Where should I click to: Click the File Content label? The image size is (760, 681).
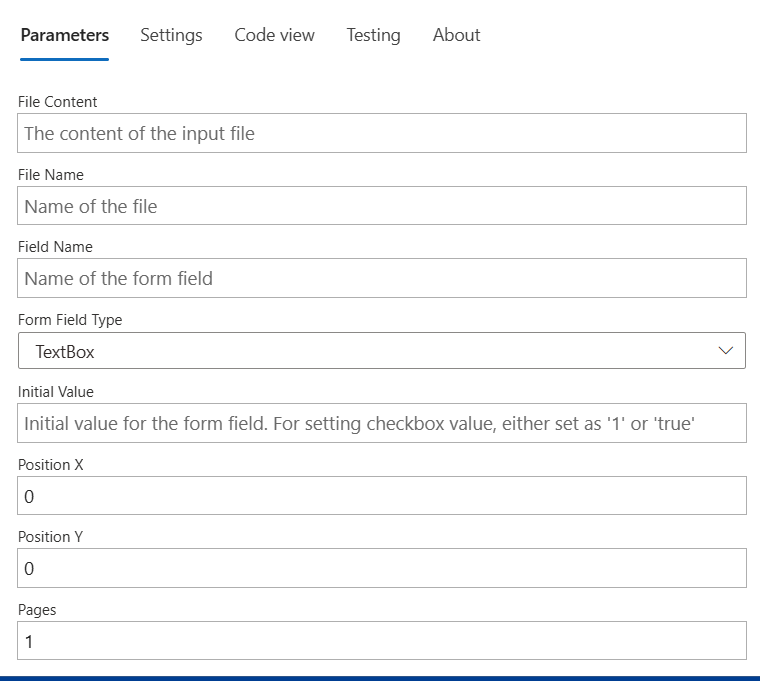click(57, 102)
